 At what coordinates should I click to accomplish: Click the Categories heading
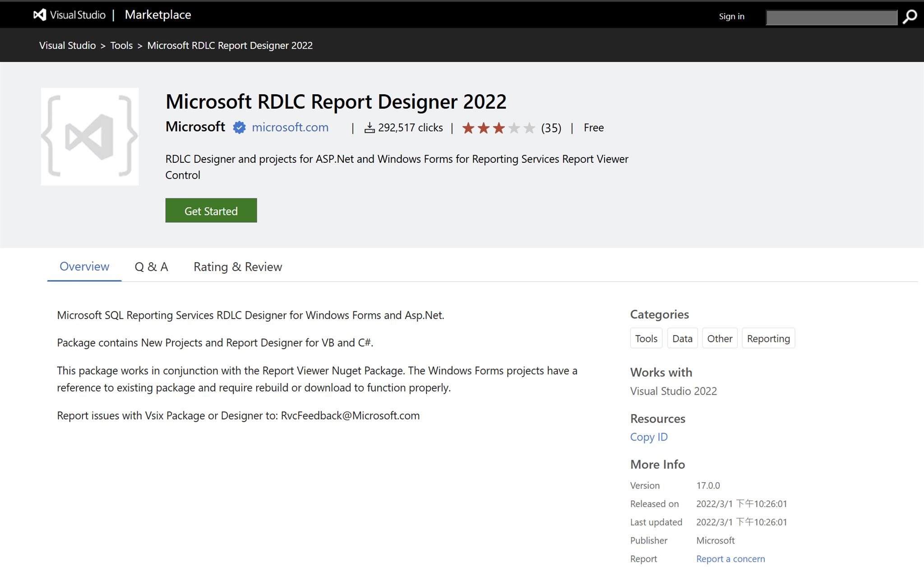coord(659,314)
